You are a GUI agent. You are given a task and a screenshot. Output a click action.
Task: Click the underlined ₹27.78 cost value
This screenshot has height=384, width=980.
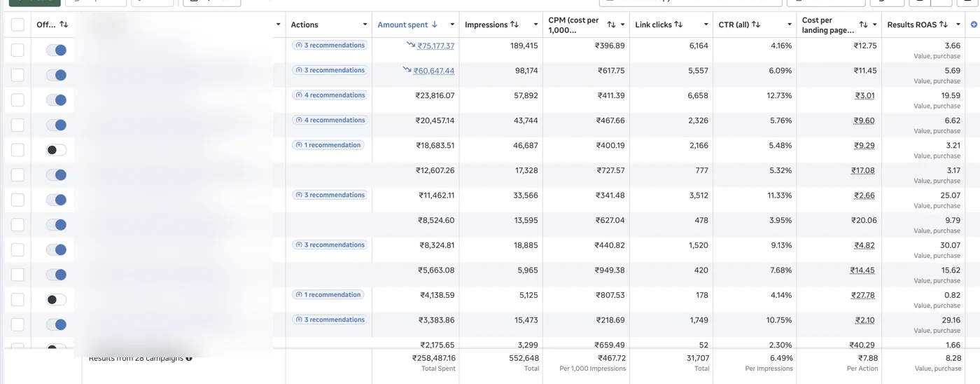click(863, 295)
